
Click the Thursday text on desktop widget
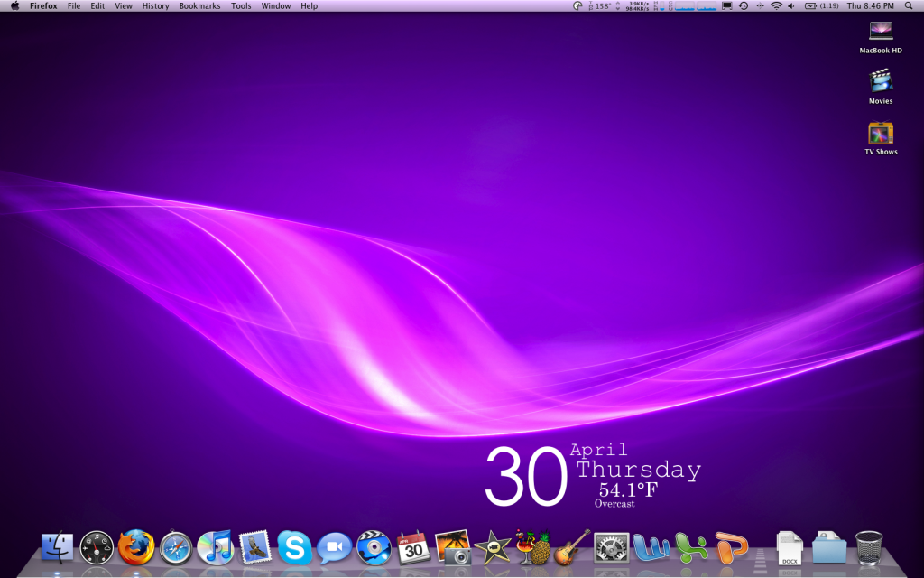pyautogui.click(x=639, y=470)
